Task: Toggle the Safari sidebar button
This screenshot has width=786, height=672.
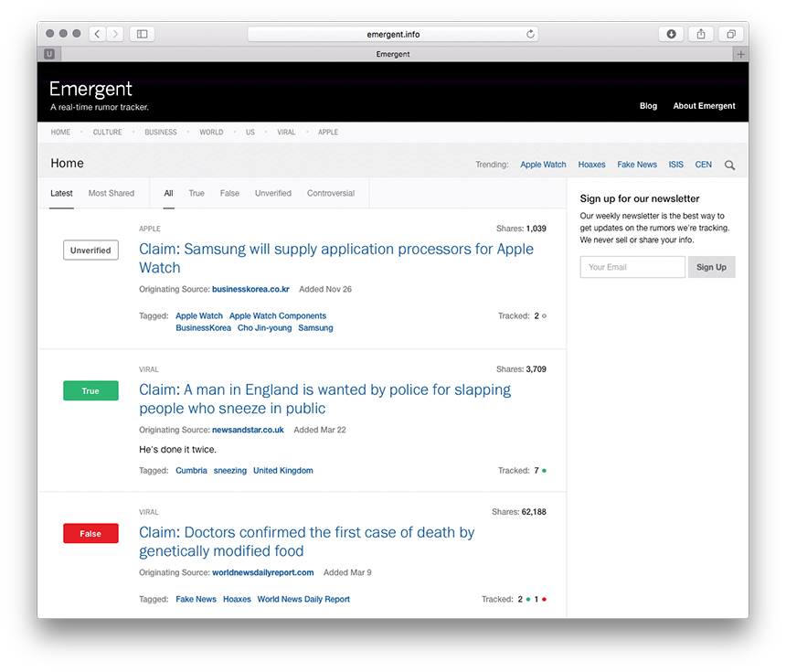Action: pyautogui.click(x=142, y=34)
